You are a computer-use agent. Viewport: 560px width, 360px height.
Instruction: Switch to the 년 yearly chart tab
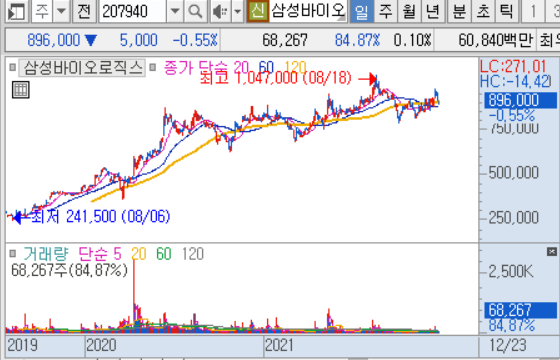tap(432, 11)
